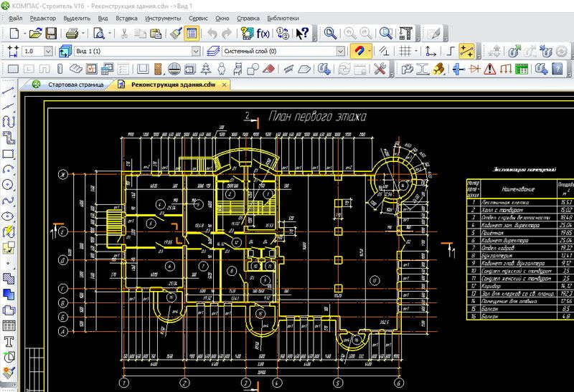574x392 pixels.
Task: Close the Реконструкция здания.cdw tab
Action: (x=224, y=85)
